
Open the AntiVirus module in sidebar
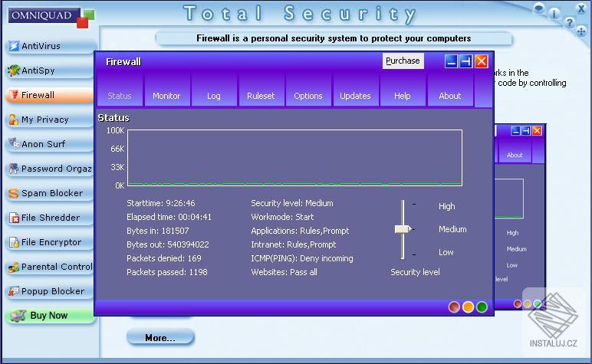pyautogui.click(x=50, y=46)
